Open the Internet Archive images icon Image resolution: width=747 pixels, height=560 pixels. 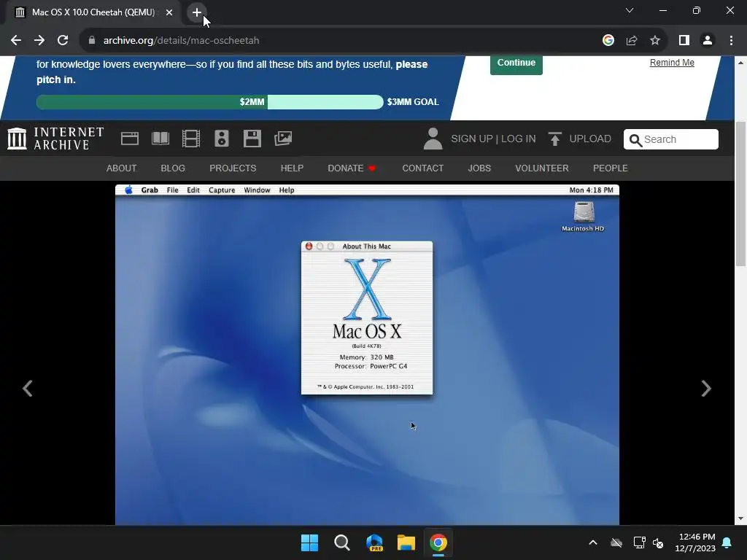point(283,139)
